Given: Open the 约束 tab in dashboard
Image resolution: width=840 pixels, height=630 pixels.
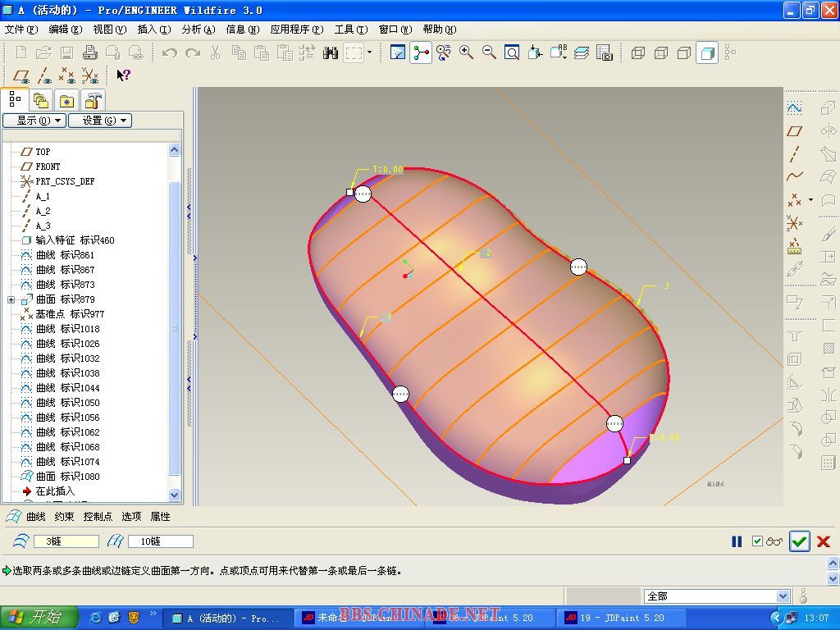Looking at the screenshot, I should tap(64, 517).
